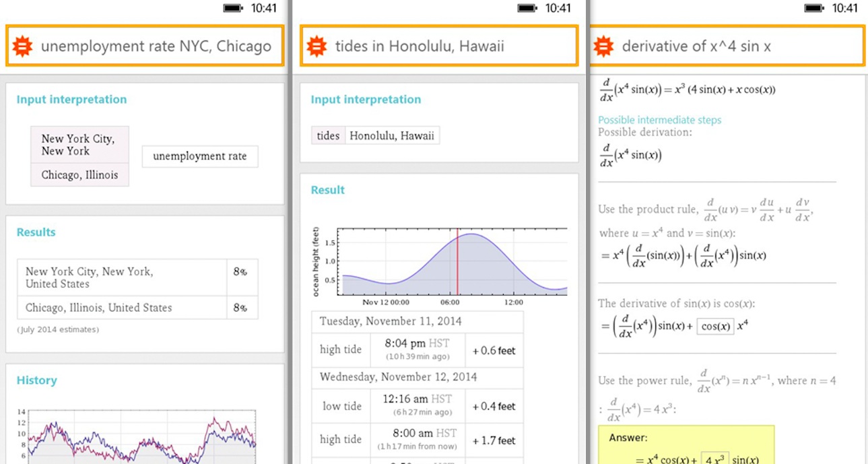Tap the '+0.4 feet' tide height
This screenshot has height=464, width=868.
(494, 407)
